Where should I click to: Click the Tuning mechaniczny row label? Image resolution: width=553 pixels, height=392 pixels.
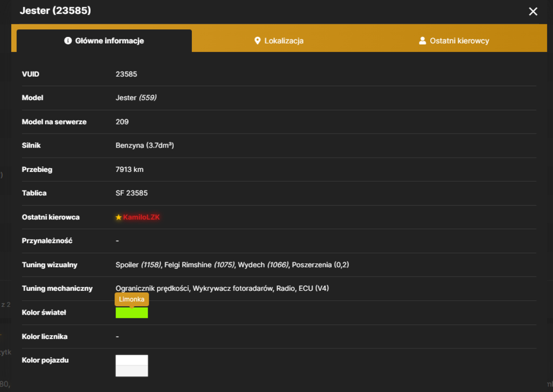[57, 289]
